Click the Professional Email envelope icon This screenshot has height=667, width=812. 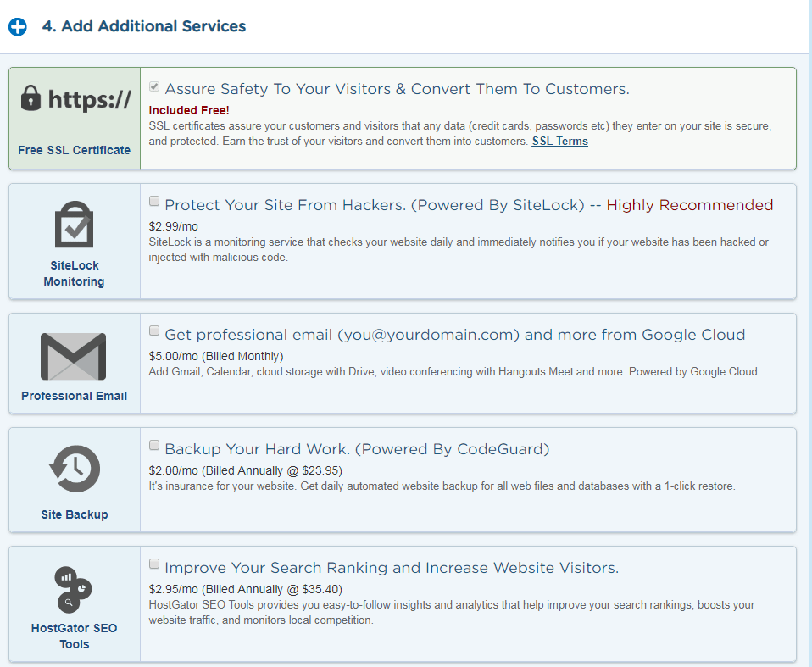click(74, 357)
